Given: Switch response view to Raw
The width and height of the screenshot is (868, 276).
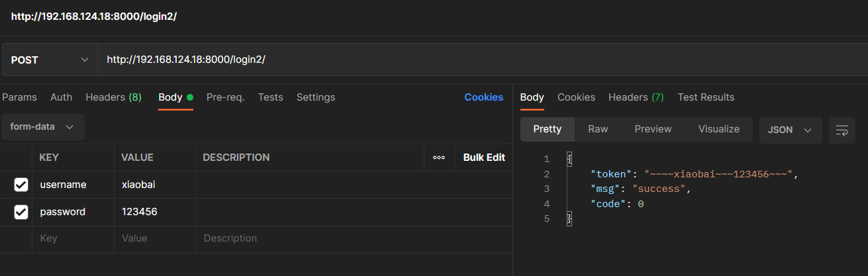Looking at the screenshot, I should [x=598, y=129].
